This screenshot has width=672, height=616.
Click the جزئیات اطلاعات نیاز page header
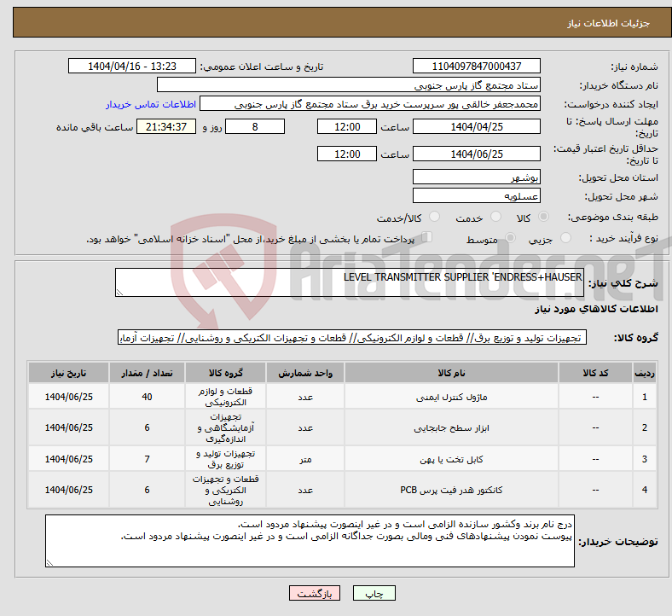[x=608, y=23]
